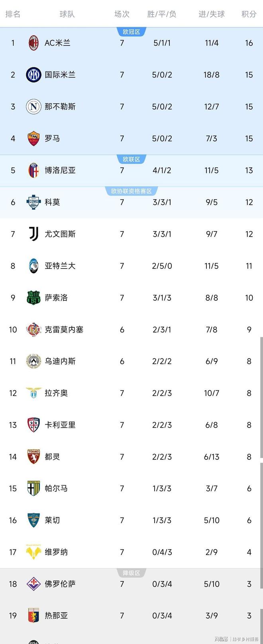Viewport: 263px width, 644px height.
Task: Select the 拉齐奥 eagle badge
Action: pos(33,393)
